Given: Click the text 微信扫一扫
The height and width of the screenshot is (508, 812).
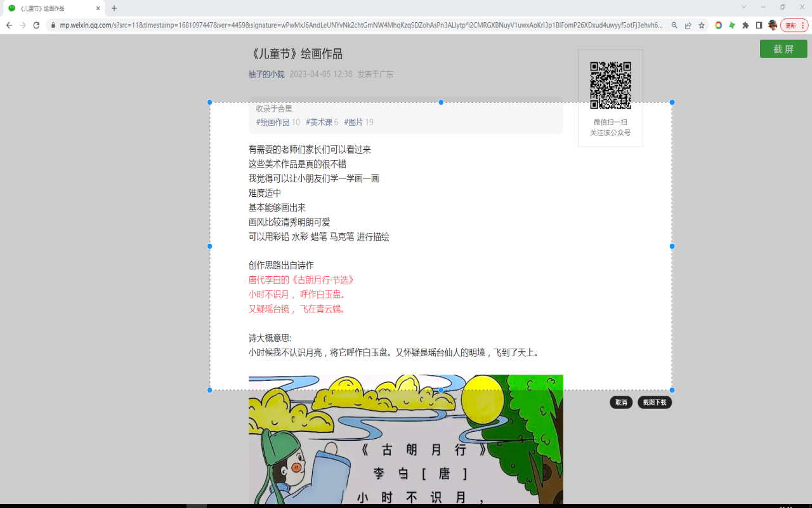Looking at the screenshot, I should tap(610, 122).
